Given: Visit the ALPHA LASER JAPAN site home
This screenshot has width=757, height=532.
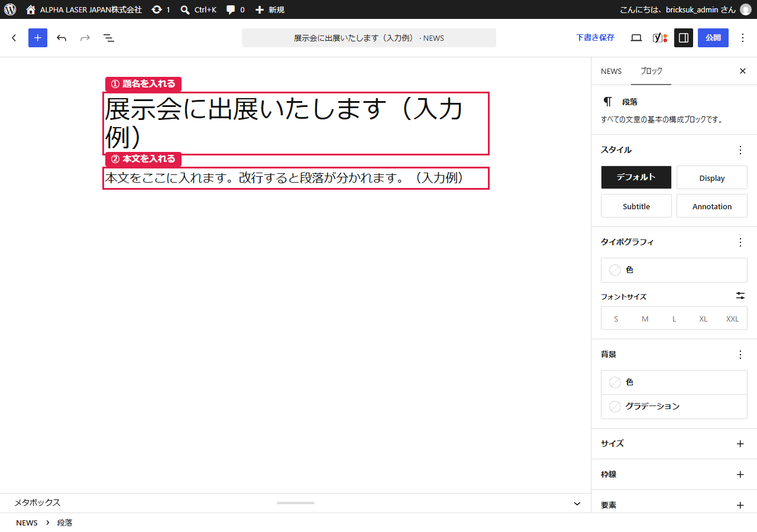Looking at the screenshot, I should click(84, 9).
